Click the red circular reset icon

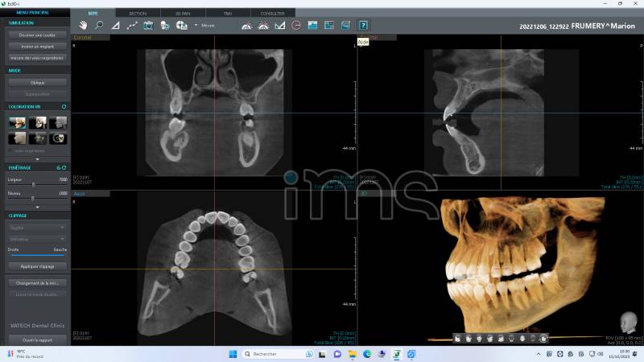coord(296,26)
